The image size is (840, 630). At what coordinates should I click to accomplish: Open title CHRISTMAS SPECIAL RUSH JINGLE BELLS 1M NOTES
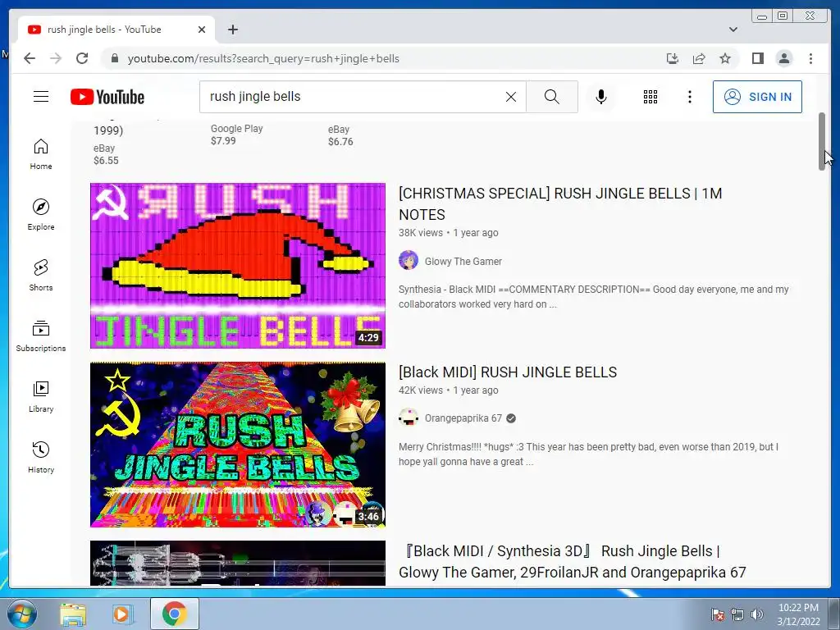click(x=560, y=203)
